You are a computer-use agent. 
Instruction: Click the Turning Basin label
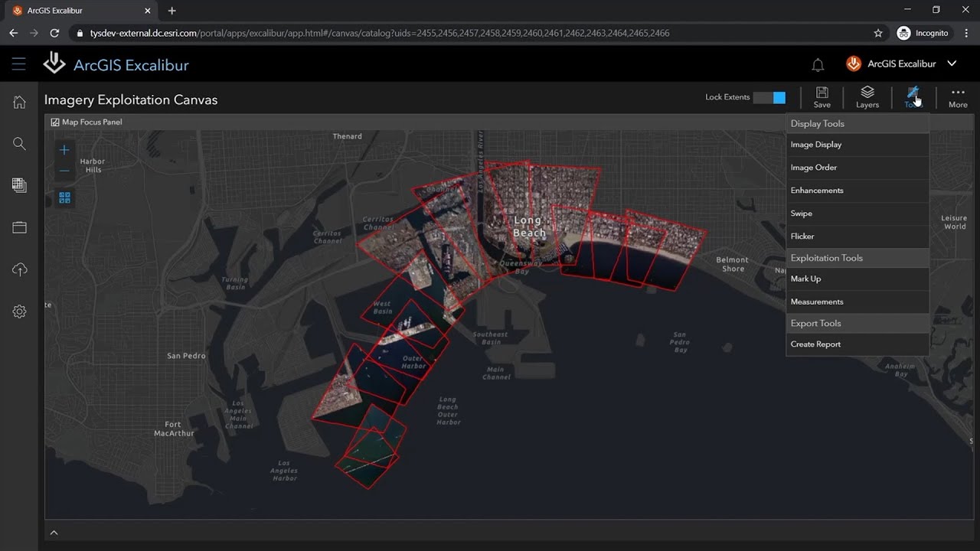coord(236,283)
